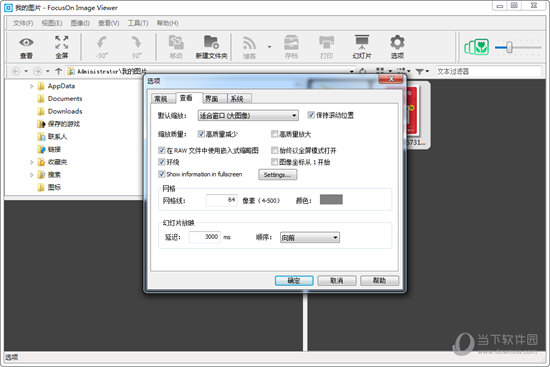
Task: Enter fullscreen with the 全屏 icon
Action: (62, 42)
